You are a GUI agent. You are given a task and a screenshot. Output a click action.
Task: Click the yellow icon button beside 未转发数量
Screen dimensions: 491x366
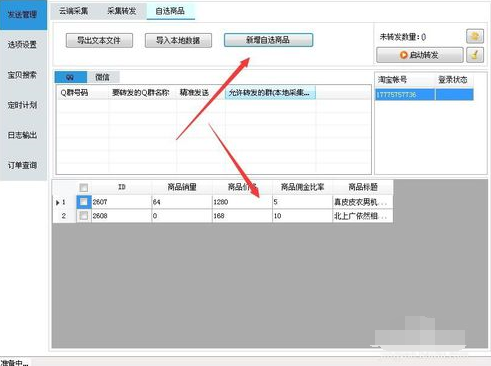tap(475, 36)
